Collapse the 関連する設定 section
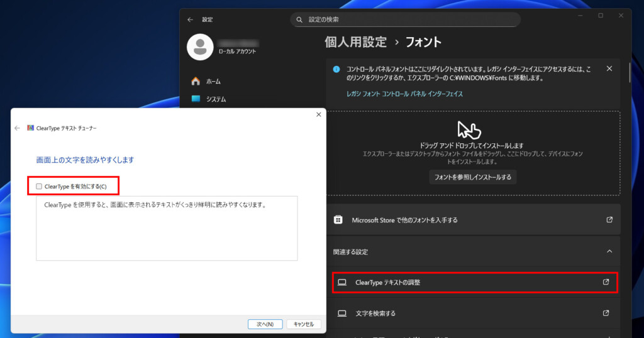Image resolution: width=644 pixels, height=338 pixels. 609,251
